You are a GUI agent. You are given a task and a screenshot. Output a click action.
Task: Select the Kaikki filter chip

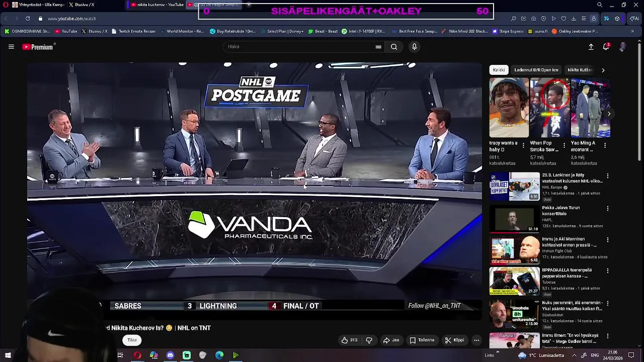click(499, 70)
